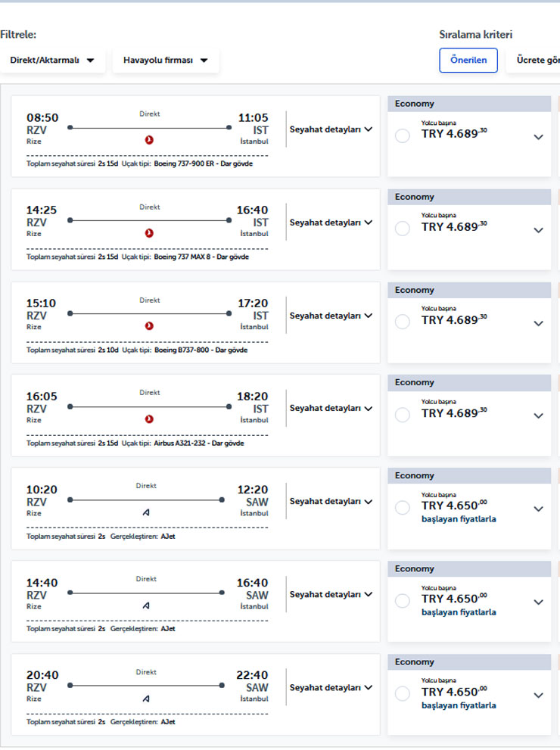The width and height of the screenshot is (560, 750).
Task: Expand Seyahat detayları for the 10:20 flight
Action: pyautogui.click(x=331, y=501)
